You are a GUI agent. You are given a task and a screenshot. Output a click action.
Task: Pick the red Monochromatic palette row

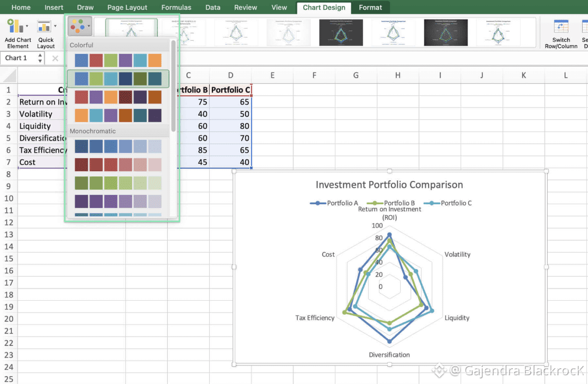118,164
